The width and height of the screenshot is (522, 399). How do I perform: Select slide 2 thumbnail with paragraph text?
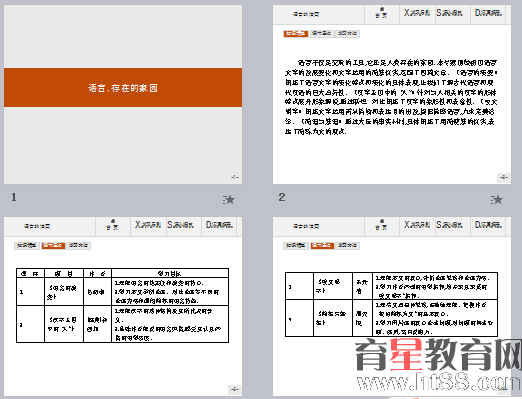pos(392,95)
